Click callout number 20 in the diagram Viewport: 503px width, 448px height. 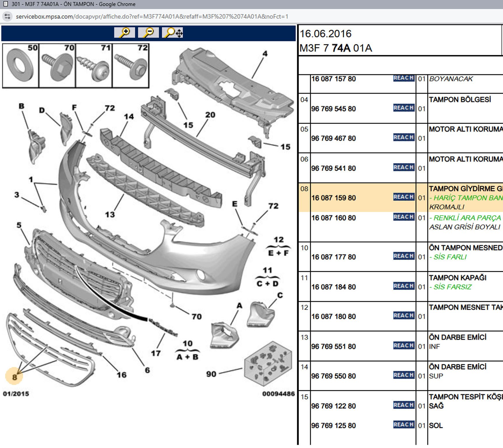(210, 115)
